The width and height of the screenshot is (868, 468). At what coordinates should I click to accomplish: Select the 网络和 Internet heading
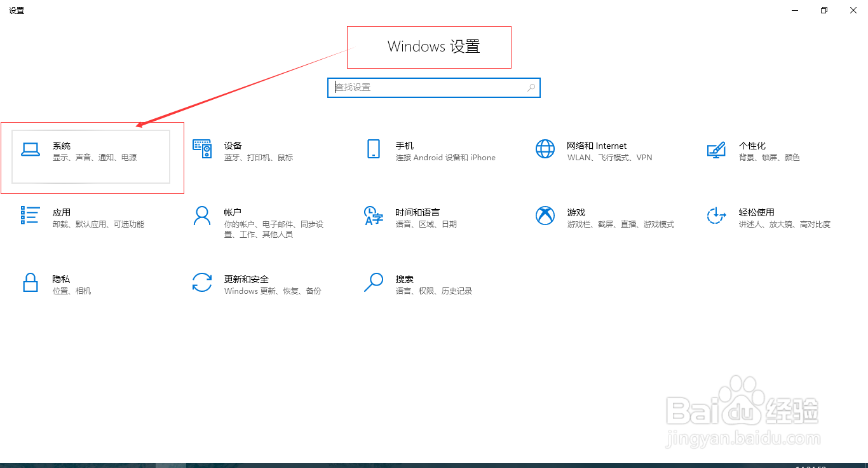click(597, 146)
